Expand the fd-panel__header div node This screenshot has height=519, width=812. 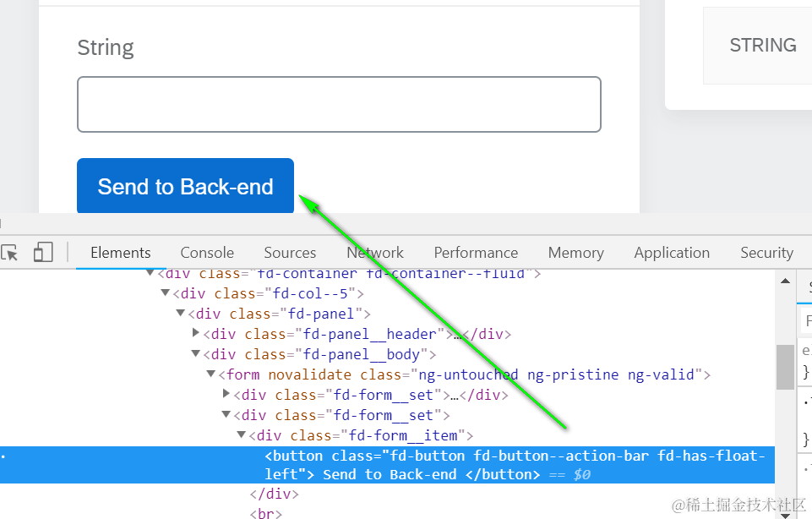(196, 333)
